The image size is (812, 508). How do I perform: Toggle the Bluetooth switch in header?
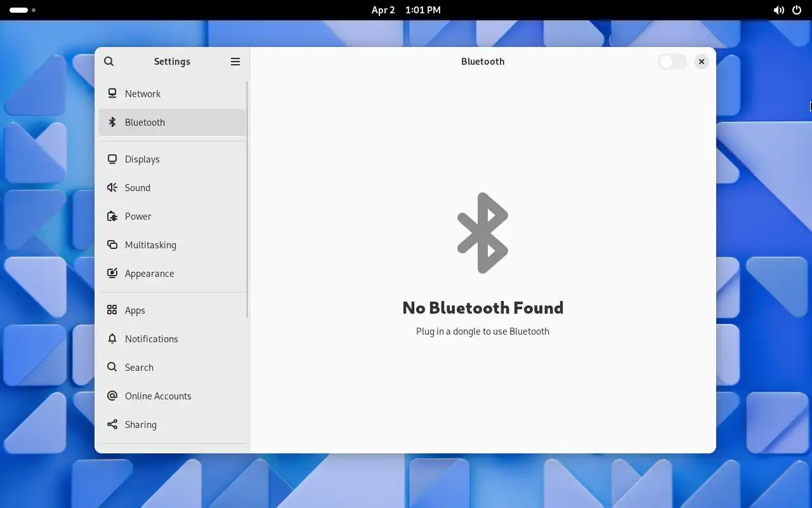click(672, 62)
